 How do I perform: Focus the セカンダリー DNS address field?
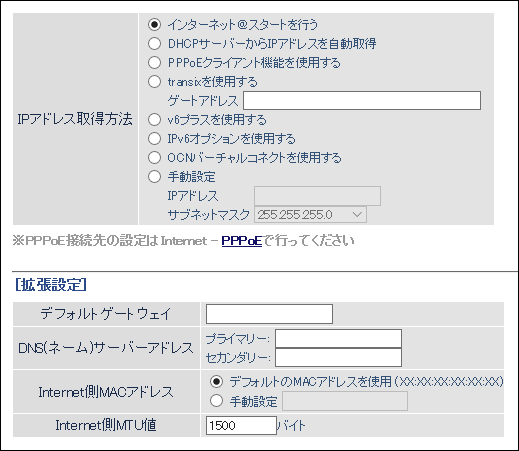pos(338,358)
